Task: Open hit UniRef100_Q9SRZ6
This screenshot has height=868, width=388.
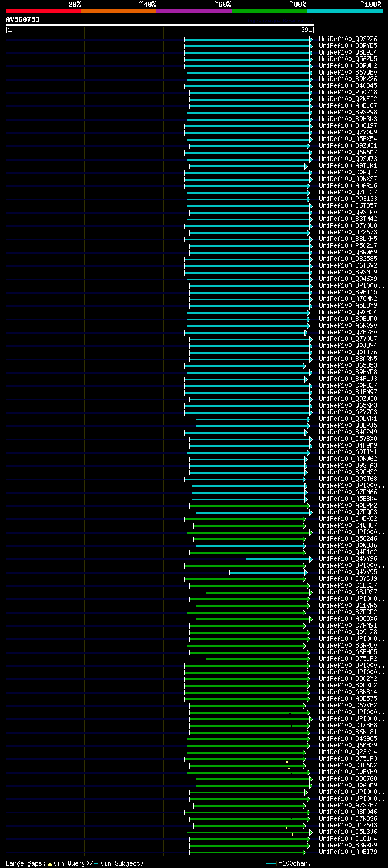Action: [349, 39]
